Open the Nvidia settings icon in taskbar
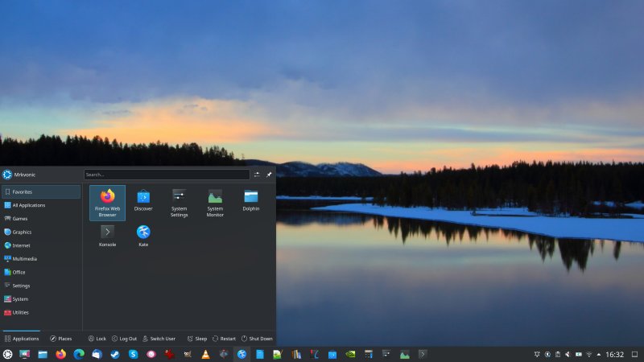The height and width of the screenshot is (362, 644). tap(350, 354)
